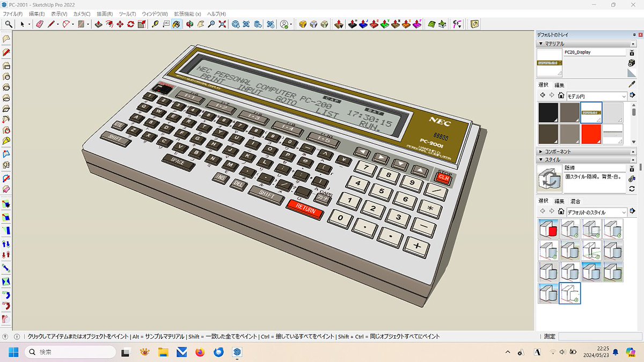Select the black material swatch

coord(548,113)
